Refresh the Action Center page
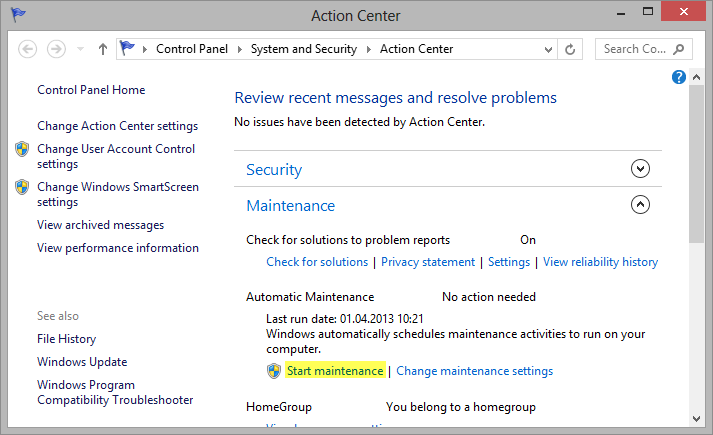Screen dimensions: 713x435 click(570, 49)
